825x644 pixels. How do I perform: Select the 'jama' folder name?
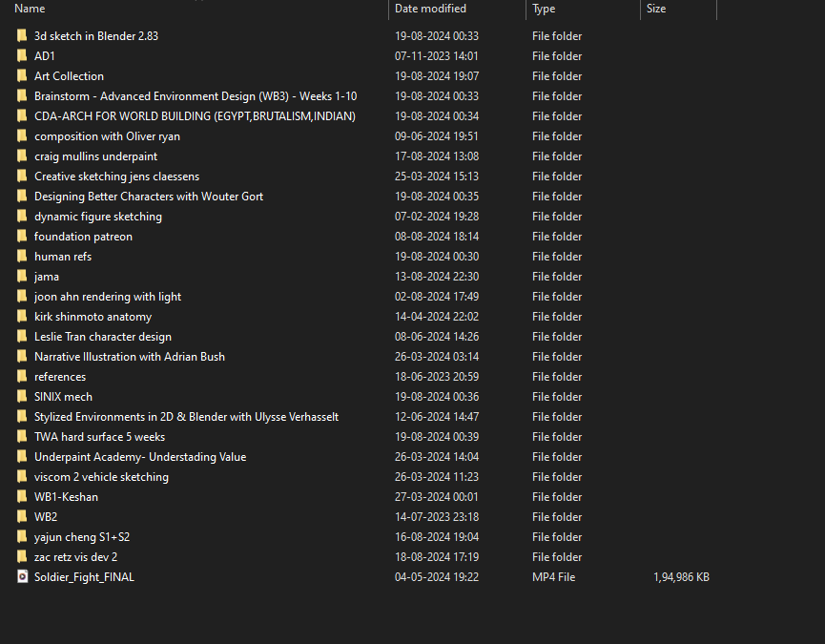[47, 277]
